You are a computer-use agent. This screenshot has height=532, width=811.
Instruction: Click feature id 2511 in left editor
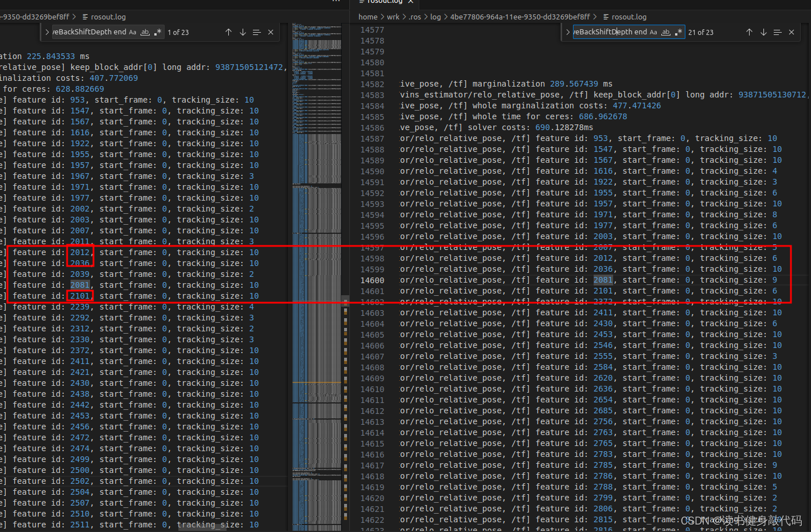(x=80, y=525)
